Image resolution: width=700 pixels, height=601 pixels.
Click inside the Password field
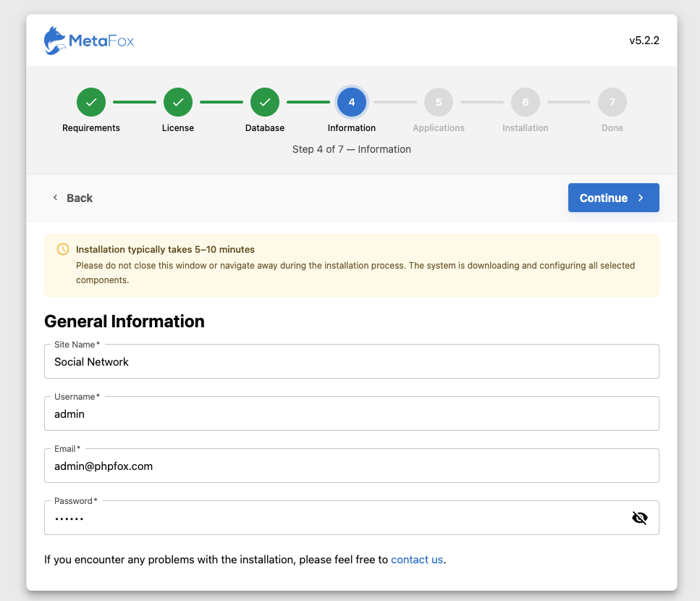pyautogui.click(x=333, y=518)
